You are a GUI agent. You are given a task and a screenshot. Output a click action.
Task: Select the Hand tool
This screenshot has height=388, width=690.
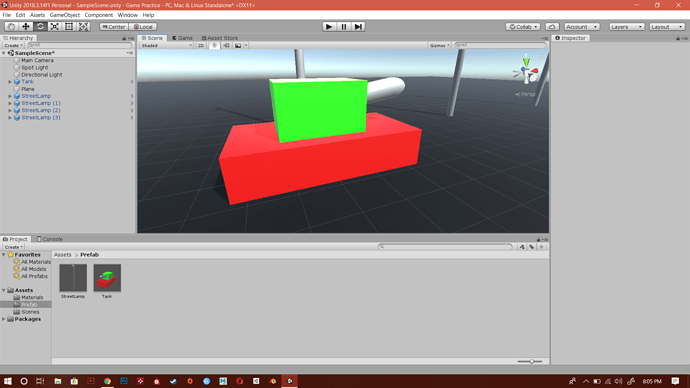click(11, 27)
